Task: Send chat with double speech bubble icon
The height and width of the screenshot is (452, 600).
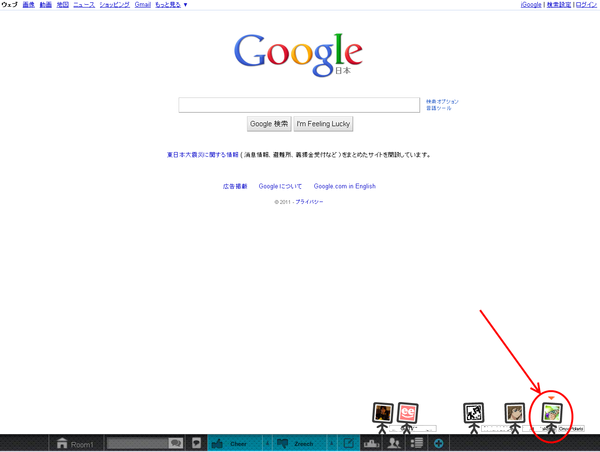Action: coord(176,443)
